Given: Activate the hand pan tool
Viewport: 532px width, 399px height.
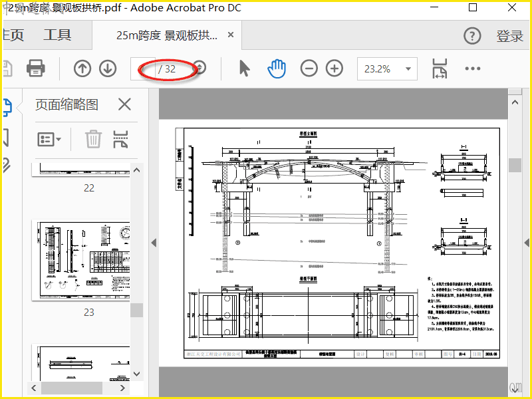Looking at the screenshot, I should pyautogui.click(x=277, y=68).
